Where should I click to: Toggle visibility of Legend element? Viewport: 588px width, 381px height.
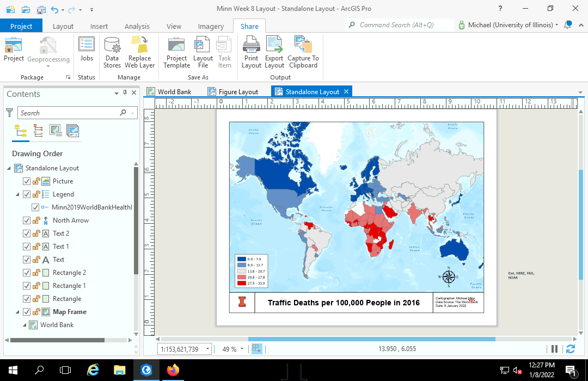pyautogui.click(x=27, y=194)
